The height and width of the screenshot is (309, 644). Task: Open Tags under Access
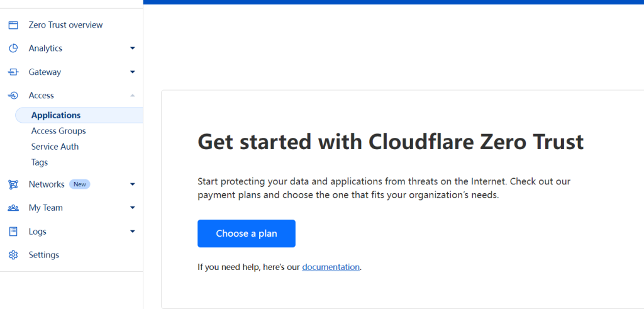pos(40,162)
